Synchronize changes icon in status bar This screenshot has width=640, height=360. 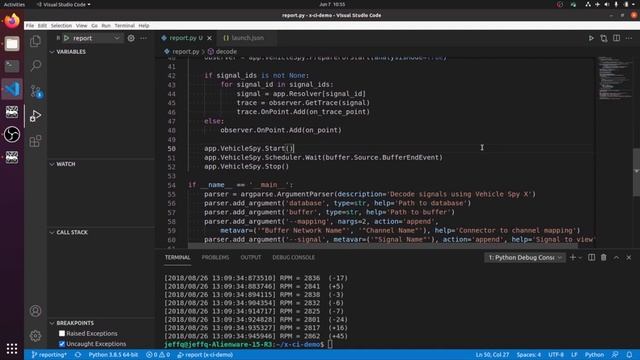click(78, 355)
